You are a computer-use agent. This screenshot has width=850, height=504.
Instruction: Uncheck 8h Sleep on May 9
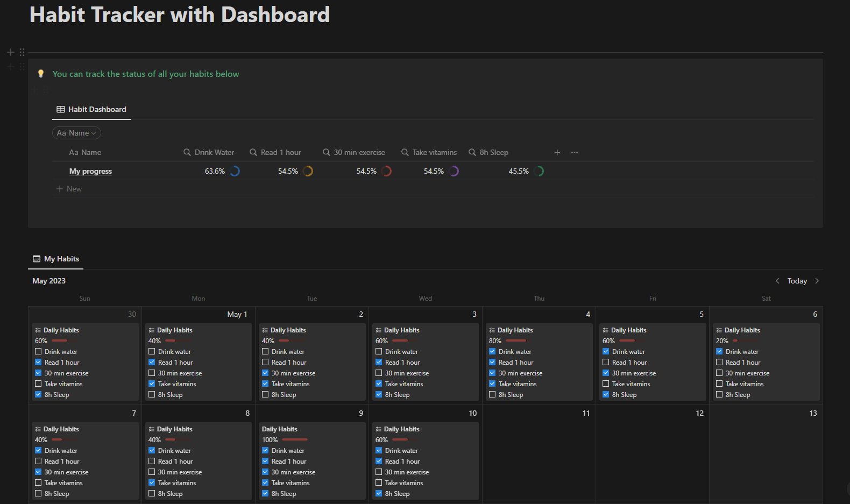click(265, 493)
